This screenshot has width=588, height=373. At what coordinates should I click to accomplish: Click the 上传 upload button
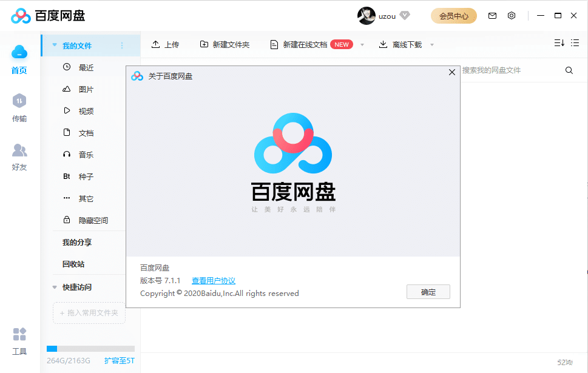(x=165, y=45)
